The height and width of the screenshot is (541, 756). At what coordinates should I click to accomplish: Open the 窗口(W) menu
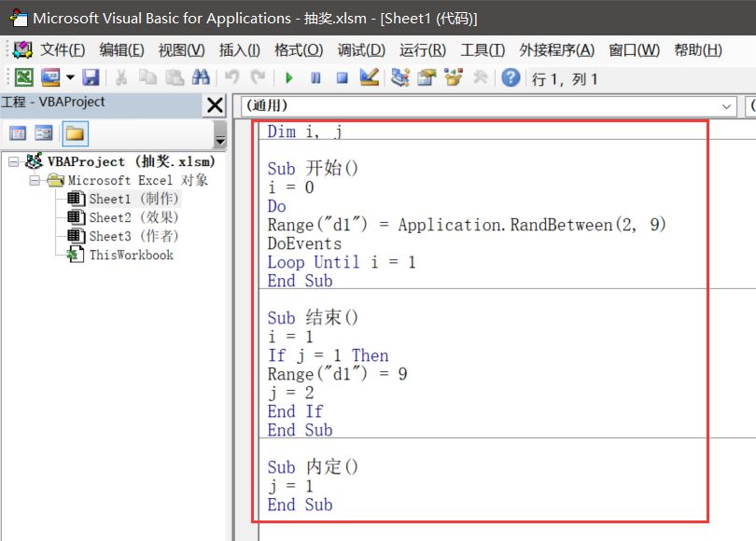click(x=634, y=50)
